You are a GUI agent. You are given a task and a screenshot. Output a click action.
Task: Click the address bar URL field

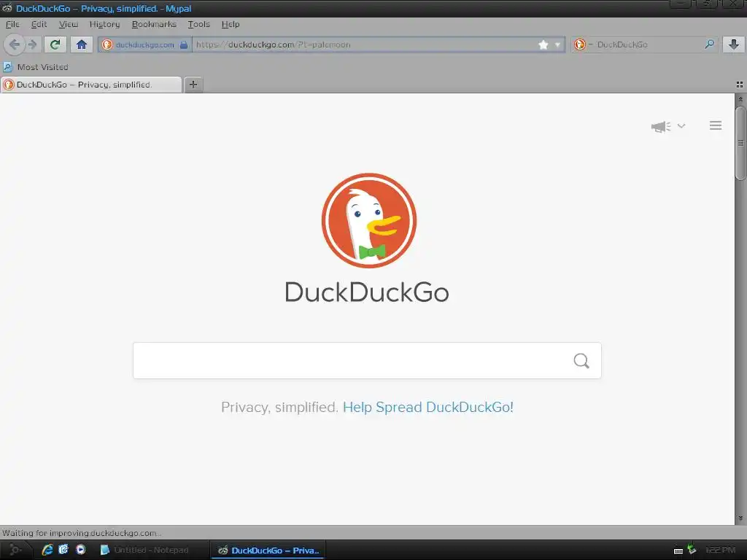(x=365, y=44)
